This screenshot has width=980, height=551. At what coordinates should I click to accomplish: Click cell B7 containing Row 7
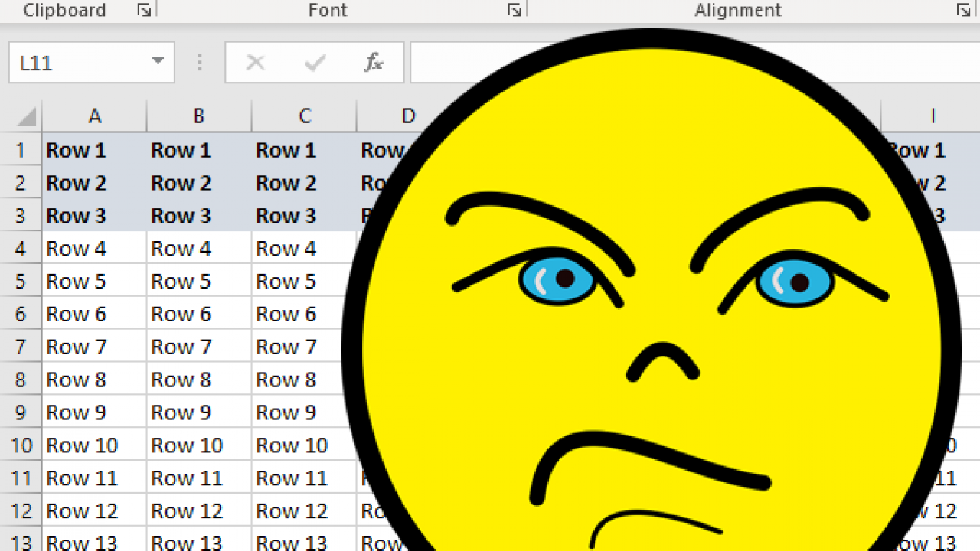pos(199,347)
